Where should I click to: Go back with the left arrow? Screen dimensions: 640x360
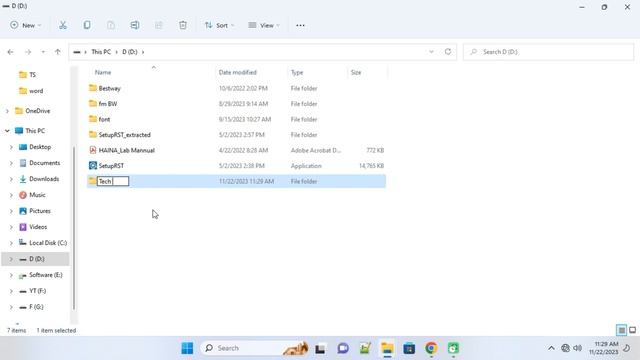point(11,52)
